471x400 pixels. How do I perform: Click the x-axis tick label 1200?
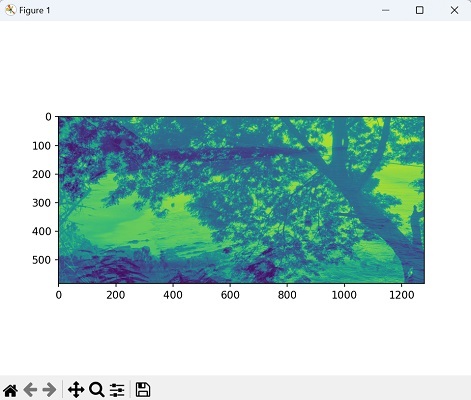[x=401, y=295]
